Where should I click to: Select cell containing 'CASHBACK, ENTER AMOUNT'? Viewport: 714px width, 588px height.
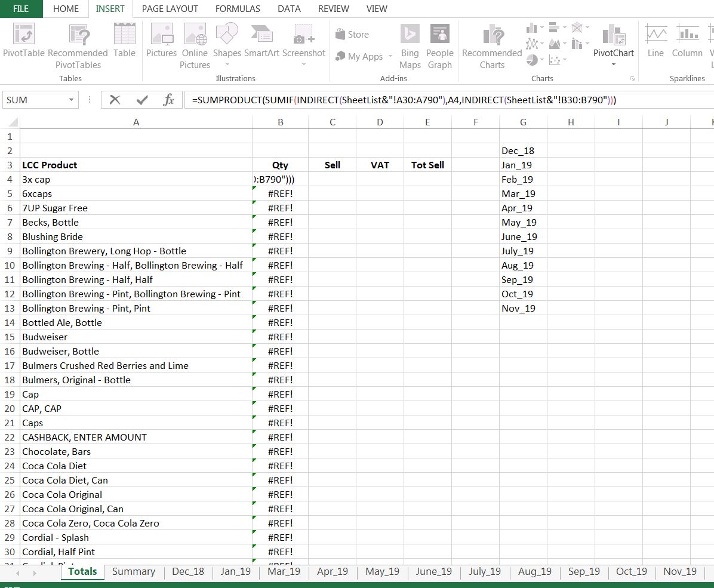coord(136,437)
